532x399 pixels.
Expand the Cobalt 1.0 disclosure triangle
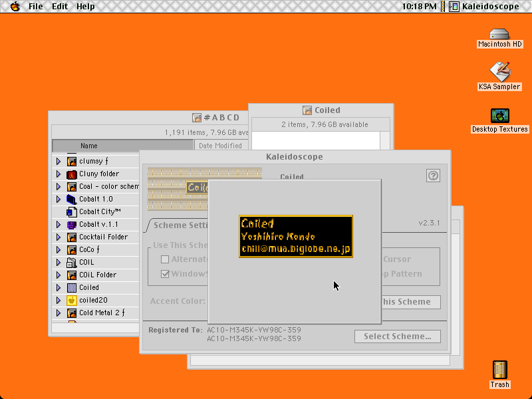click(x=59, y=199)
